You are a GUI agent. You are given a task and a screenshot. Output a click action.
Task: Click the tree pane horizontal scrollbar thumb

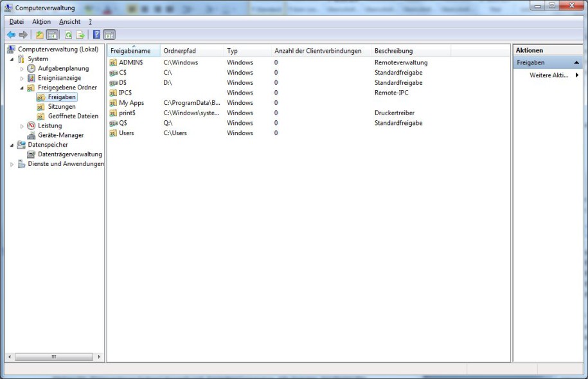tap(54, 357)
